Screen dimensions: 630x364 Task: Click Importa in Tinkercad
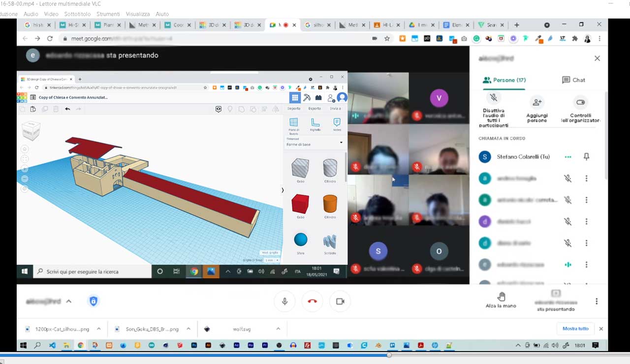pos(294,109)
